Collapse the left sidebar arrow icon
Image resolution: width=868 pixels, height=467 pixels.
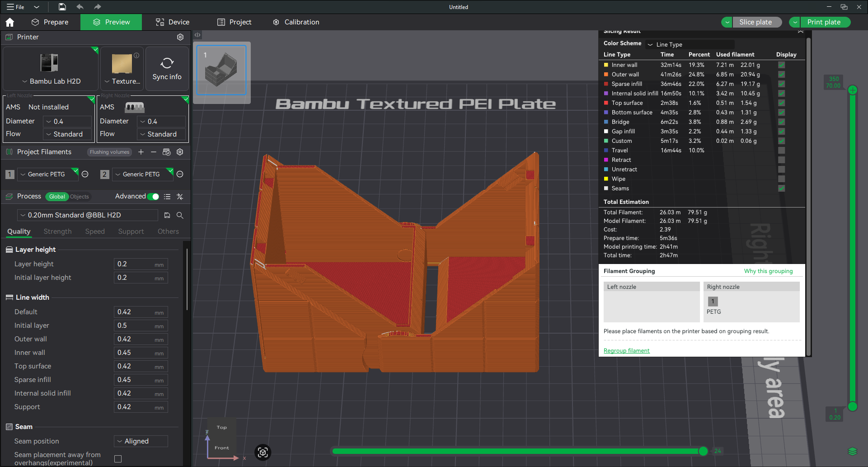pyautogui.click(x=197, y=35)
